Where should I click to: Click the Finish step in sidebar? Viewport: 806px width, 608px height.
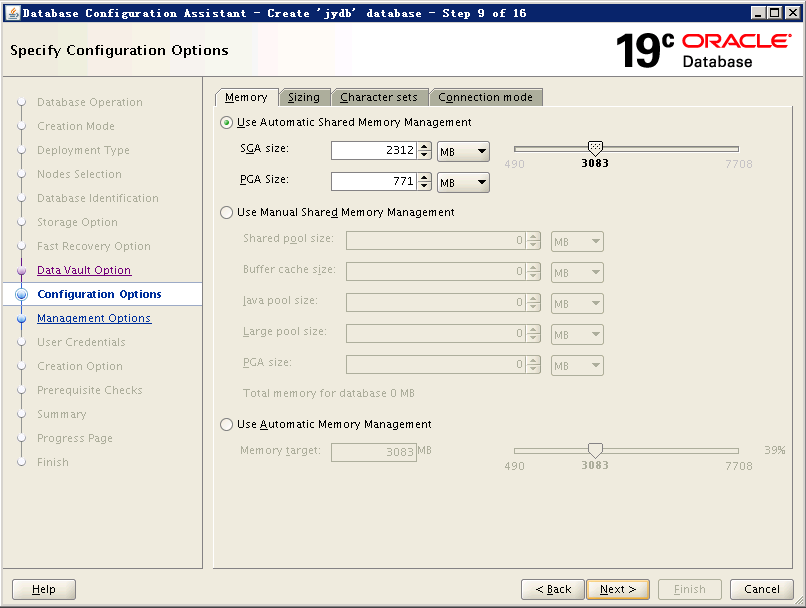[52, 462]
